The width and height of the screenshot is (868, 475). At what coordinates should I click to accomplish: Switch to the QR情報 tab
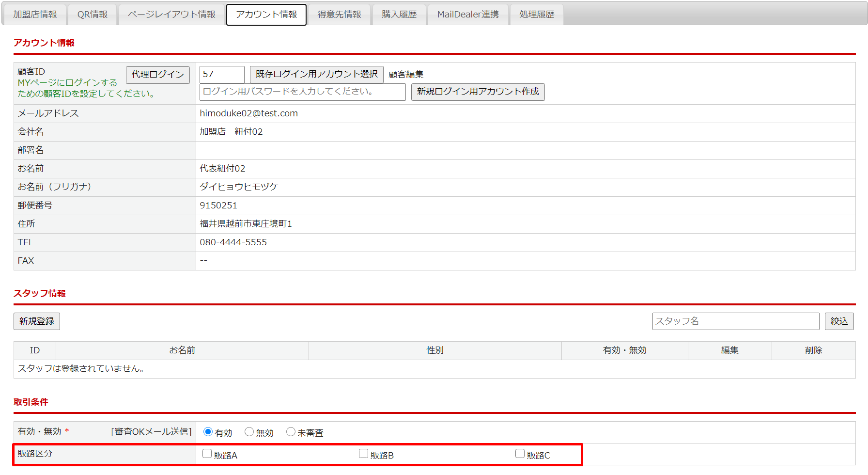click(x=93, y=15)
